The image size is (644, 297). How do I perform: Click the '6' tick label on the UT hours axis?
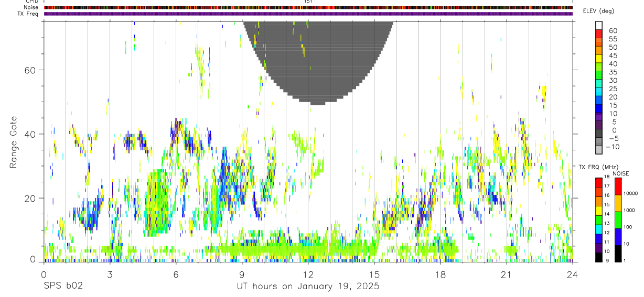(176, 274)
